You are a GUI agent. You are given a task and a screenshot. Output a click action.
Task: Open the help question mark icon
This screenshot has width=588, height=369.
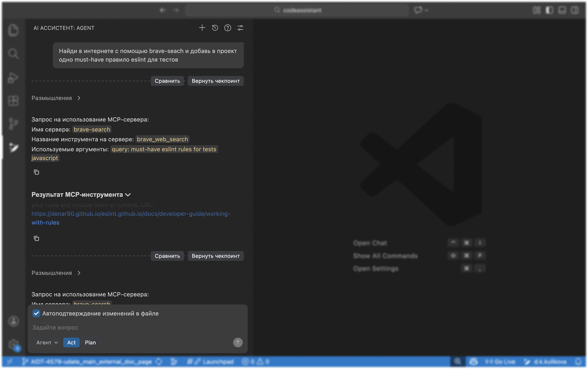(x=228, y=28)
